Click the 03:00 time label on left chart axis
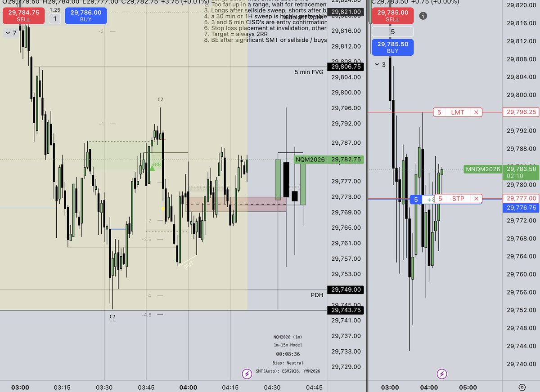The height and width of the screenshot is (392, 540). (20, 388)
